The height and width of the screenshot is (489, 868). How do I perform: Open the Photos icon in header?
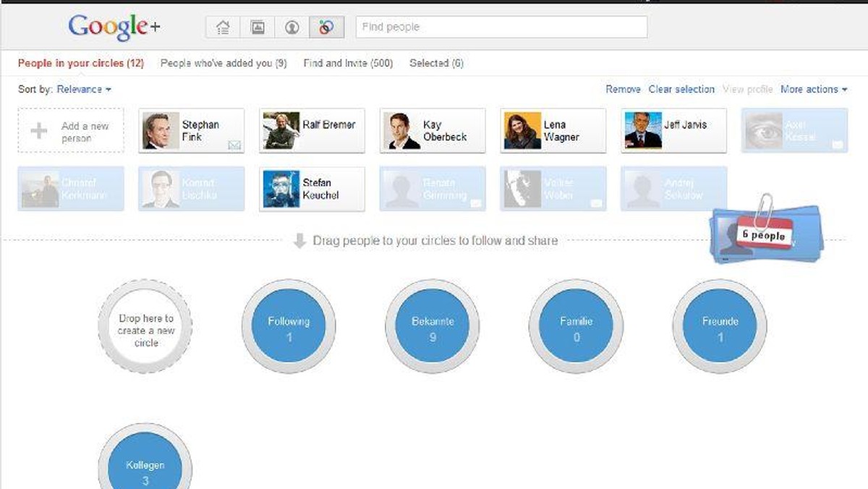click(x=258, y=27)
